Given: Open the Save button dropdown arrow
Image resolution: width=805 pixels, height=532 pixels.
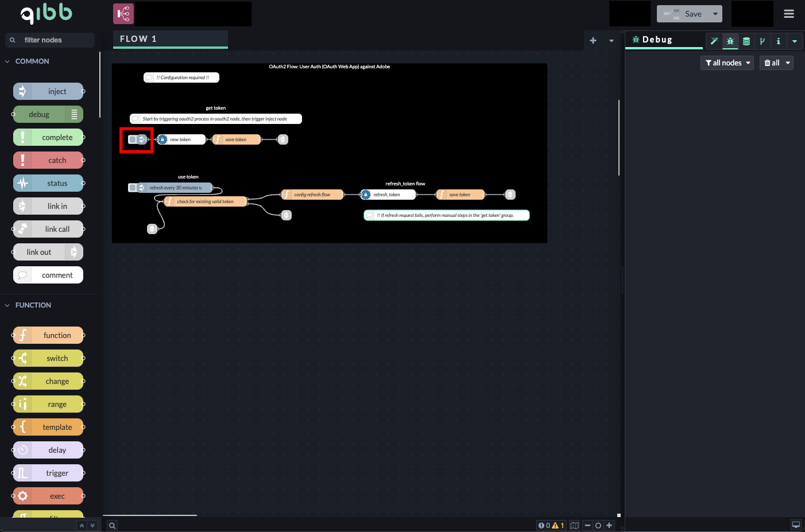Looking at the screenshot, I should [x=715, y=14].
